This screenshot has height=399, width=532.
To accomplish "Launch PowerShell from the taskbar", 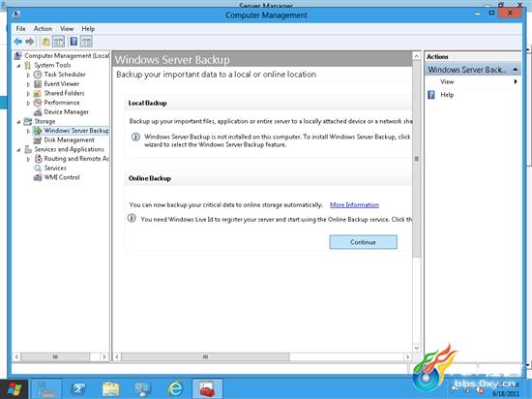I will point(78,388).
